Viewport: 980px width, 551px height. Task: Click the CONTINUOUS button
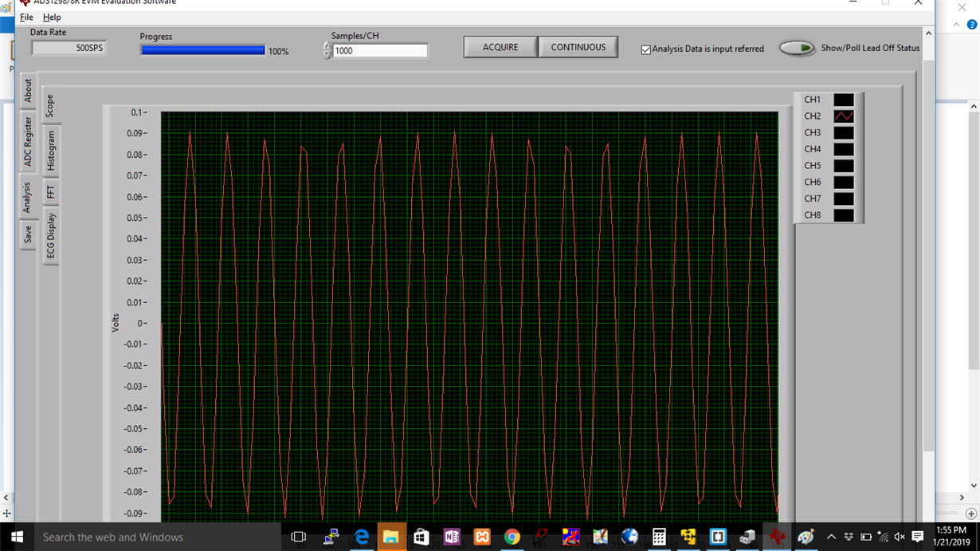click(578, 47)
